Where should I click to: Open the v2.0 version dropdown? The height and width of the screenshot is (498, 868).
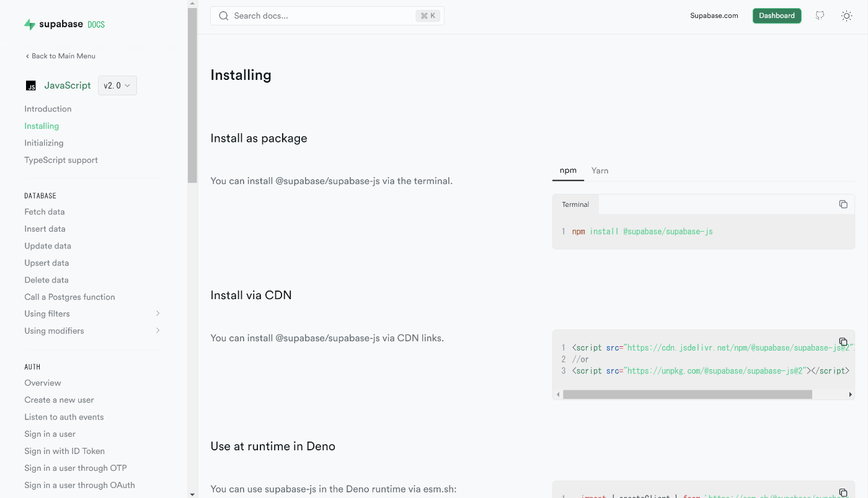pos(117,86)
